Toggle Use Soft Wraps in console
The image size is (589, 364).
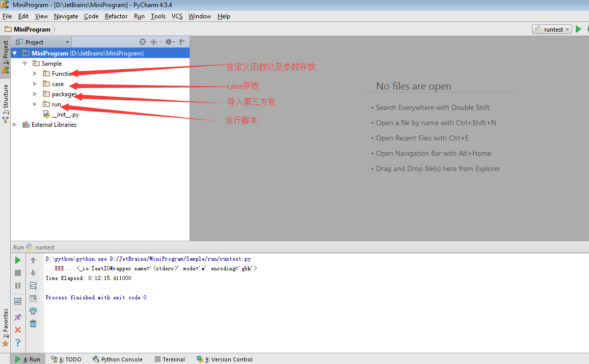tap(33, 286)
